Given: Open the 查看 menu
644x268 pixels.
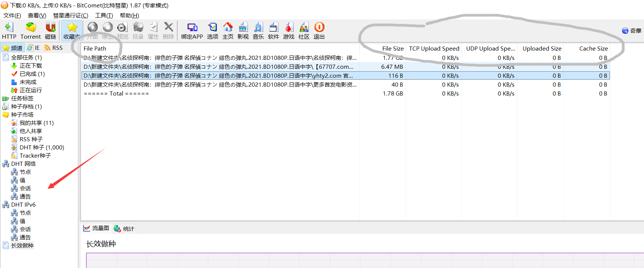Looking at the screenshot, I should click(x=37, y=15).
